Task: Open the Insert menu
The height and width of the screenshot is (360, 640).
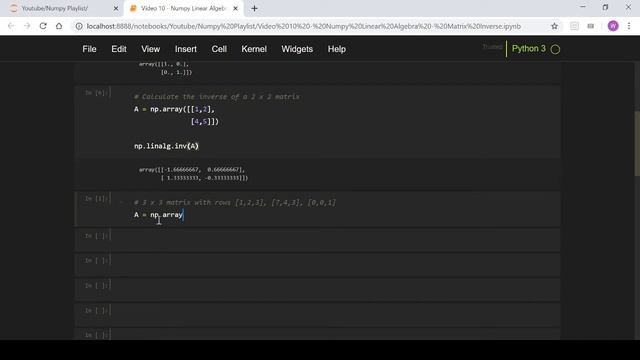Action: pyautogui.click(x=186, y=49)
